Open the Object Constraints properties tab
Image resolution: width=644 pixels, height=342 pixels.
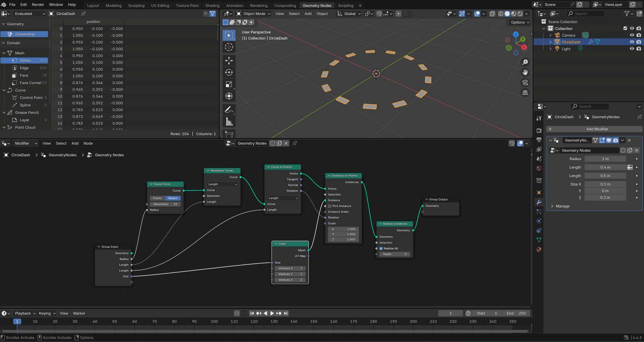(539, 230)
